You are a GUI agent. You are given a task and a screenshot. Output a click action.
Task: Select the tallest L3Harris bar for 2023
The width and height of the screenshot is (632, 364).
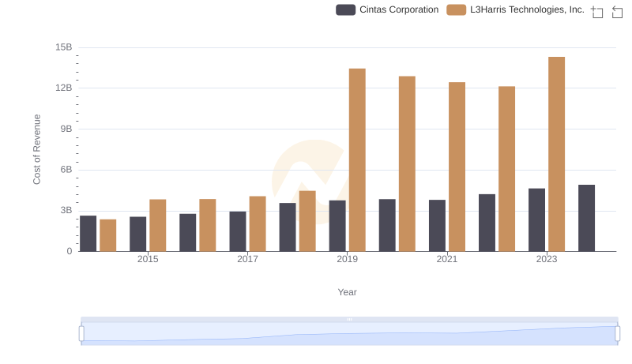(x=556, y=154)
